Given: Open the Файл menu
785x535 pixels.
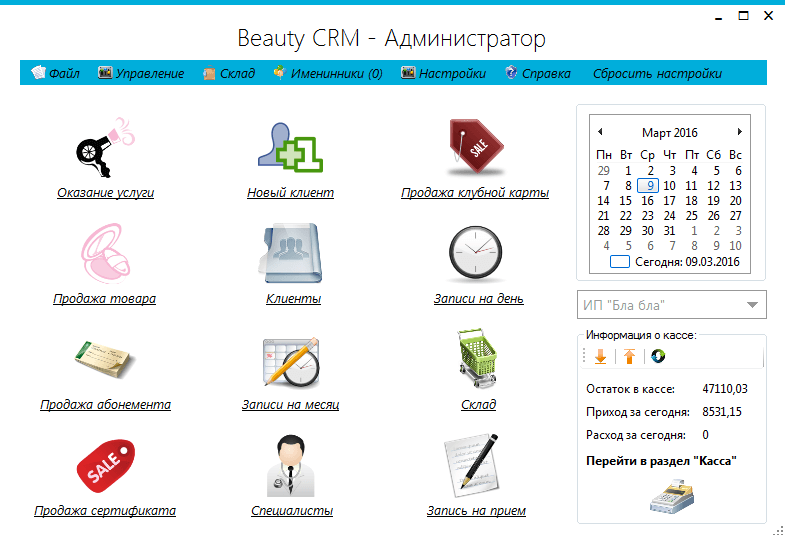Looking at the screenshot, I should [56, 73].
